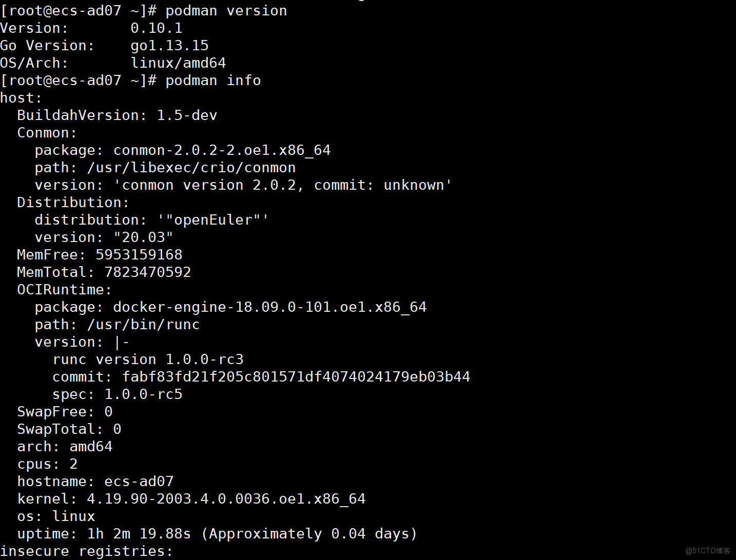The image size is (736, 560).
Task: Click the kernel version string
Action: [x=226, y=499]
